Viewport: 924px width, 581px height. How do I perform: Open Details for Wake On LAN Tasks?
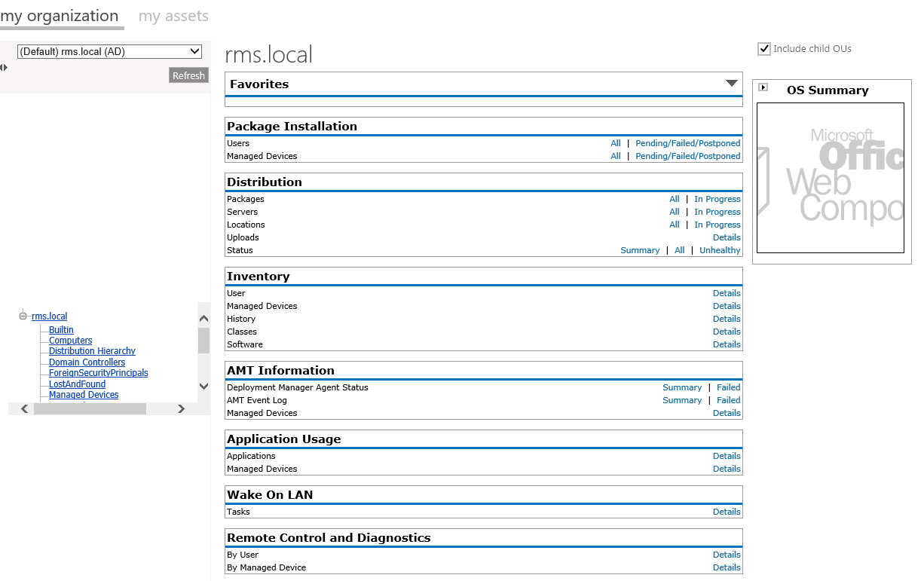[x=727, y=512]
